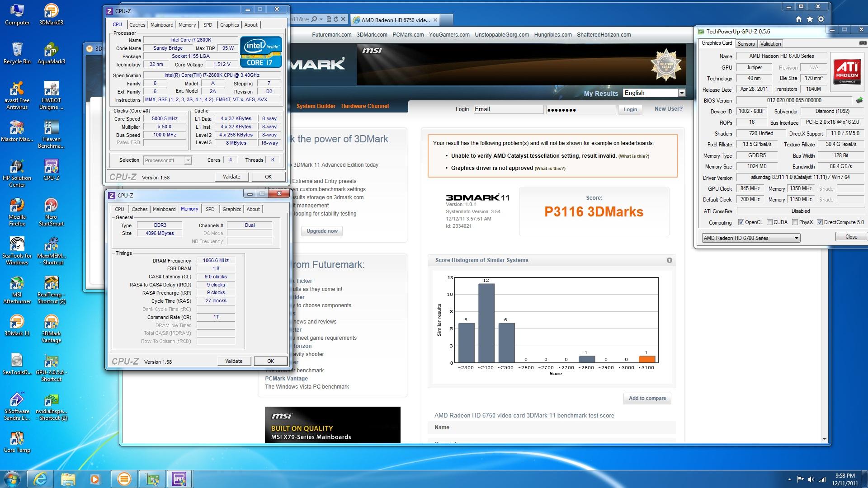Click the browser page vertical scrollbar down arrow
This screenshot has height=488, width=868.
(825, 439)
